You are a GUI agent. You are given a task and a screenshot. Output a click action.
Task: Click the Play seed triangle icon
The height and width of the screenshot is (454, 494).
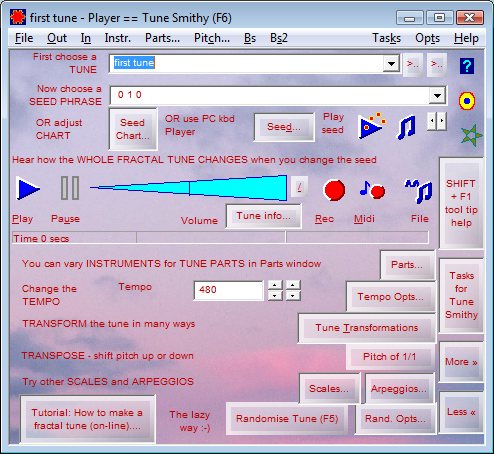tap(372, 126)
